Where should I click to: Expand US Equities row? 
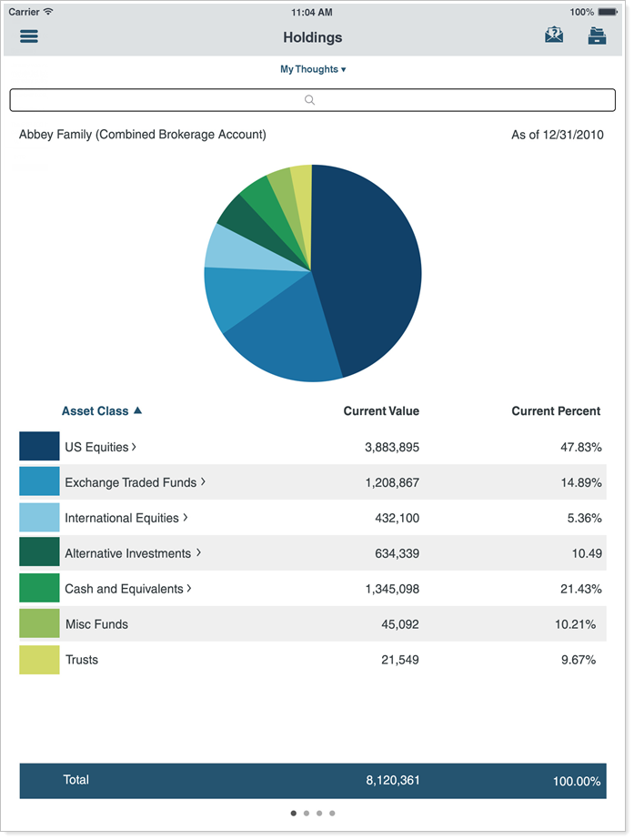tap(100, 447)
